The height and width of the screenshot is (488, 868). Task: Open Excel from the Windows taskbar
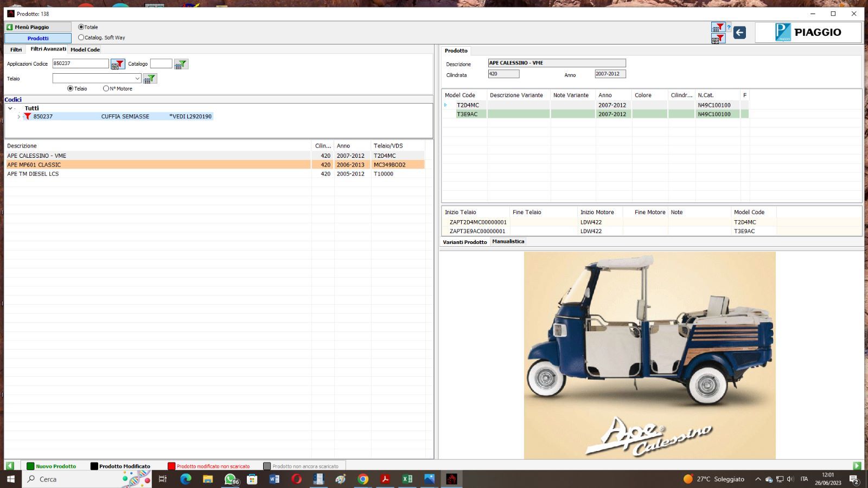click(407, 479)
